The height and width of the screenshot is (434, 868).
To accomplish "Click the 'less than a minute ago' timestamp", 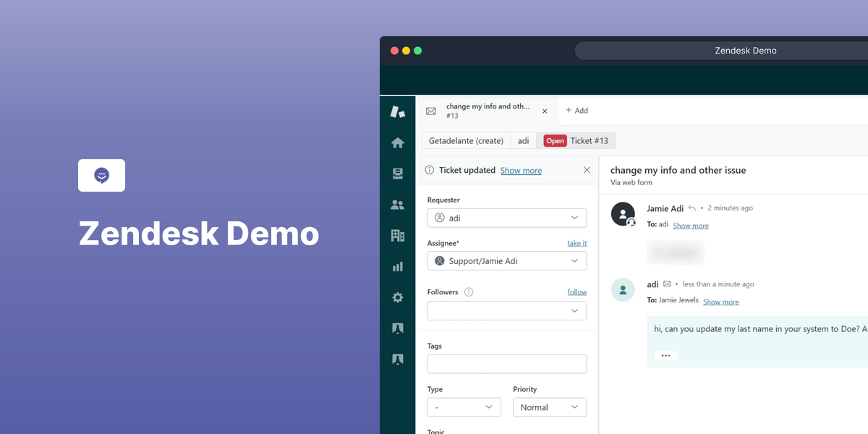I will coord(718,284).
